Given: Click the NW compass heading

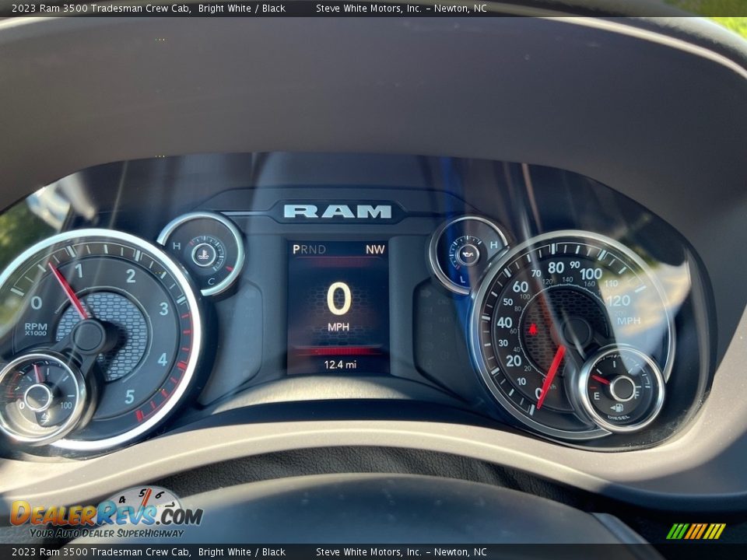Looking at the screenshot, I should click(375, 249).
